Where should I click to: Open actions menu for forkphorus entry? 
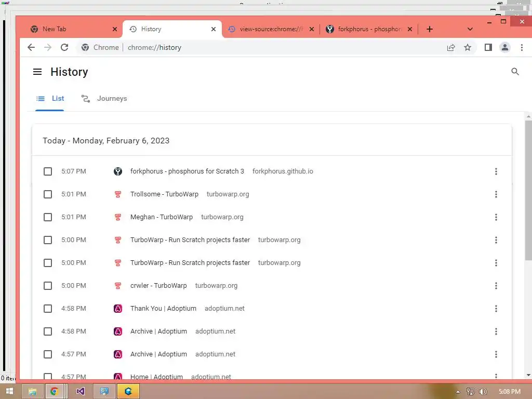click(496, 171)
